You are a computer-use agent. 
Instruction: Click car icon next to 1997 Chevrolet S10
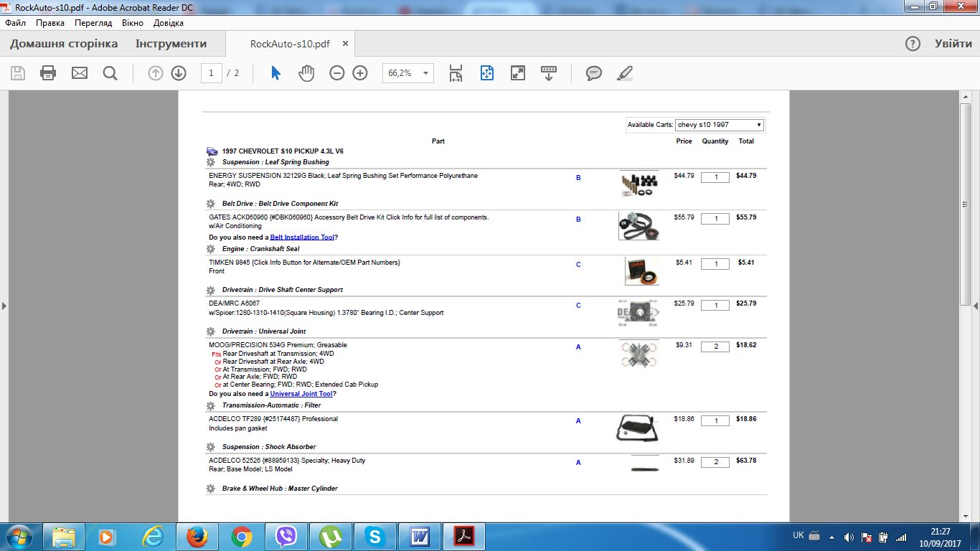pyautogui.click(x=212, y=151)
